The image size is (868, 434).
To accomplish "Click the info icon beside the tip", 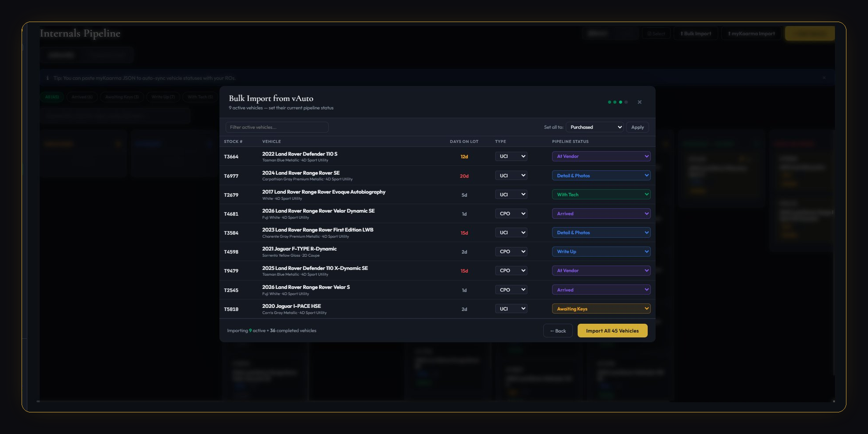I will coord(48,78).
